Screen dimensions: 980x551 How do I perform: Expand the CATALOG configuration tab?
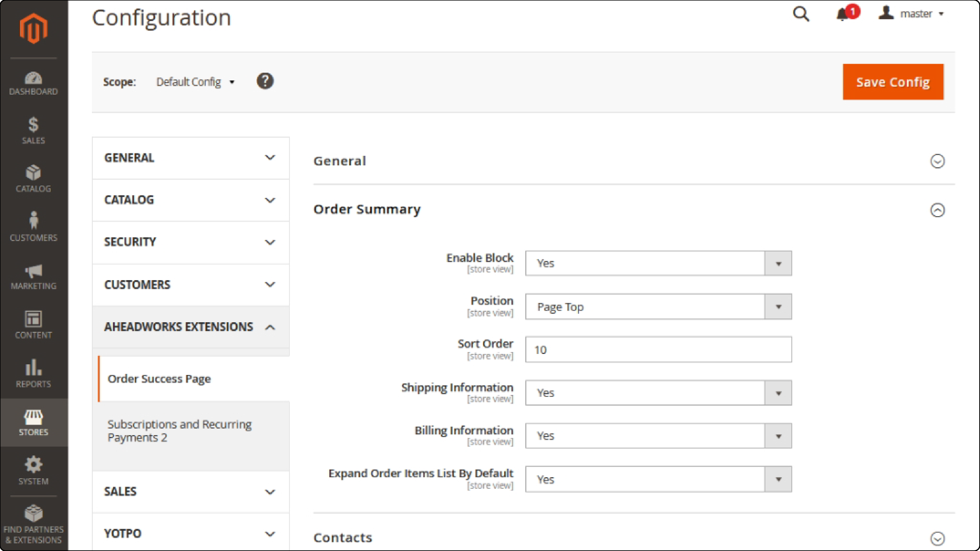coord(191,200)
